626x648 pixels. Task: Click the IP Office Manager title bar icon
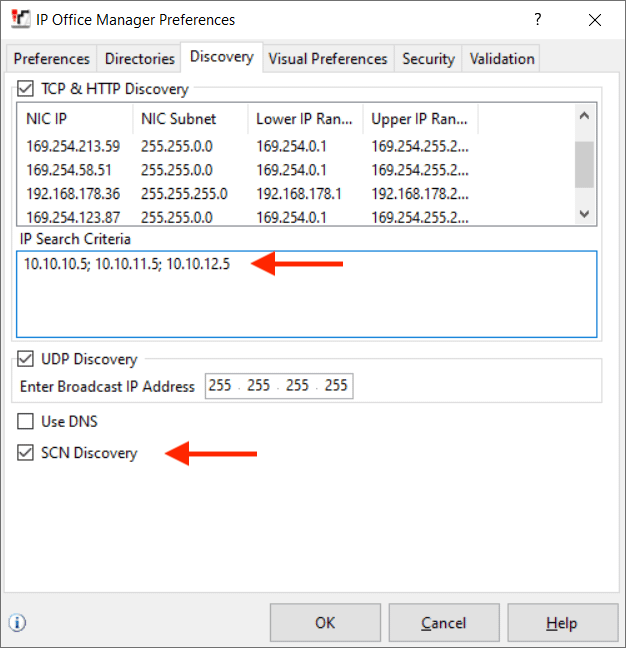[19, 19]
